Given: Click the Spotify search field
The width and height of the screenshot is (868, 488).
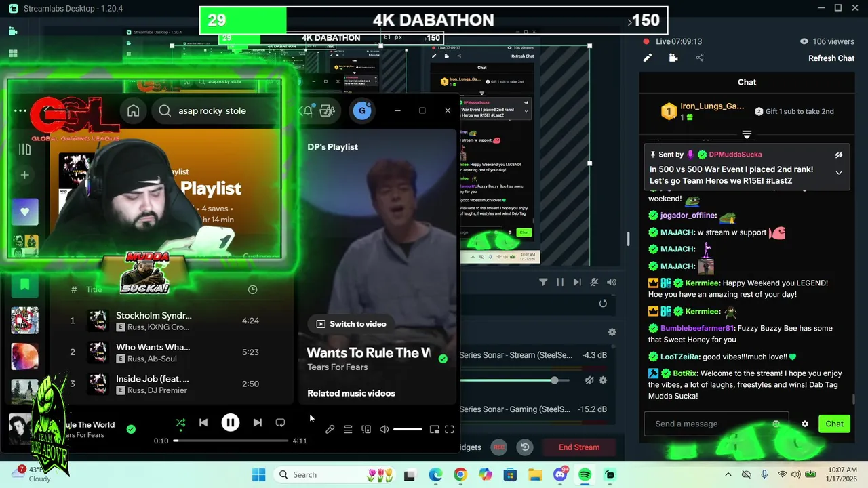Looking at the screenshot, I should pyautogui.click(x=217, y=111).
